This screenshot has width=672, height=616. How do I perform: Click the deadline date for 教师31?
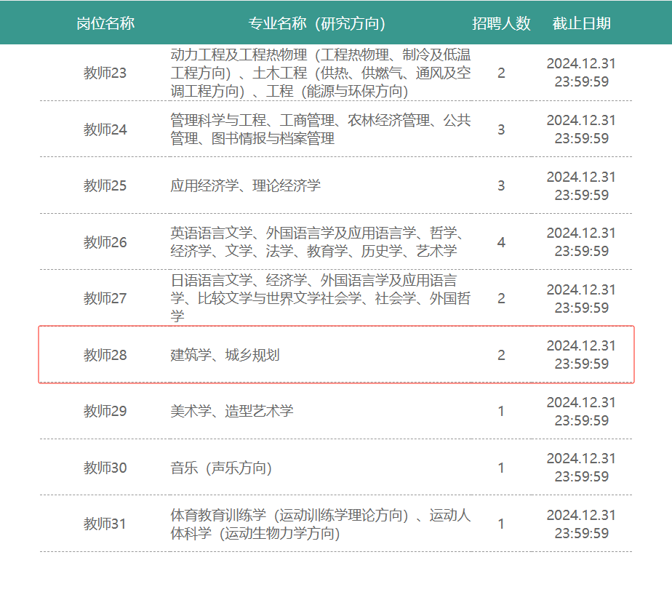(x=581, y=524)
